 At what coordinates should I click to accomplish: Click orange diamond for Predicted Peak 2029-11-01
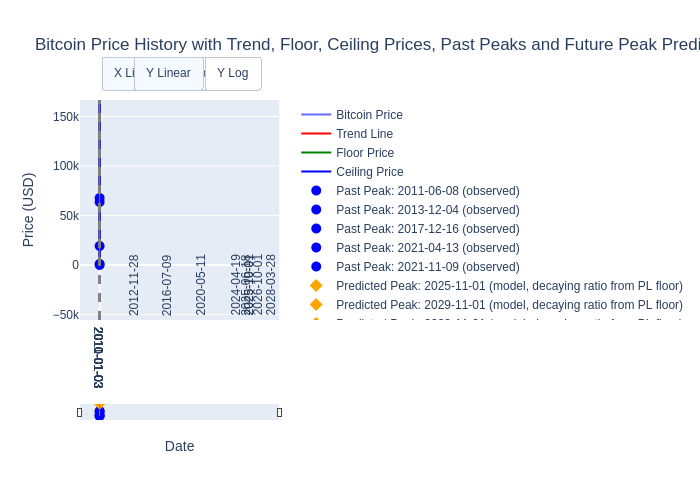[x=316, y=305]
